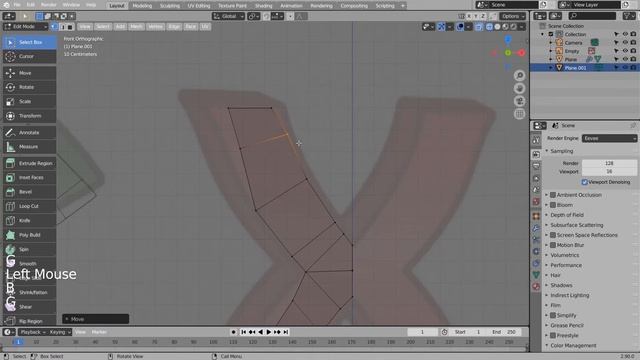Open the Render Engine Eevee dropdown
The image size is (640, 360).
click(609, 138)
